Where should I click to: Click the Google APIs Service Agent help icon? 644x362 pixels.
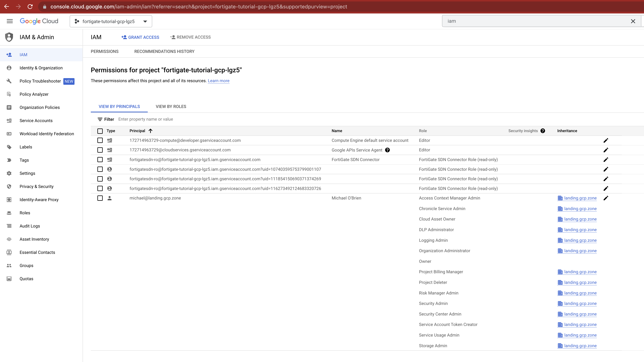(x=388, y=150)
